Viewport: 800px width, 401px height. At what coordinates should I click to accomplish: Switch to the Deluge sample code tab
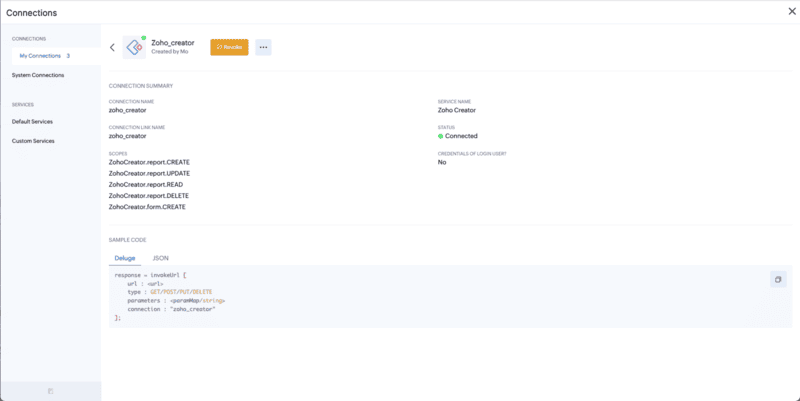pos(124,258)
